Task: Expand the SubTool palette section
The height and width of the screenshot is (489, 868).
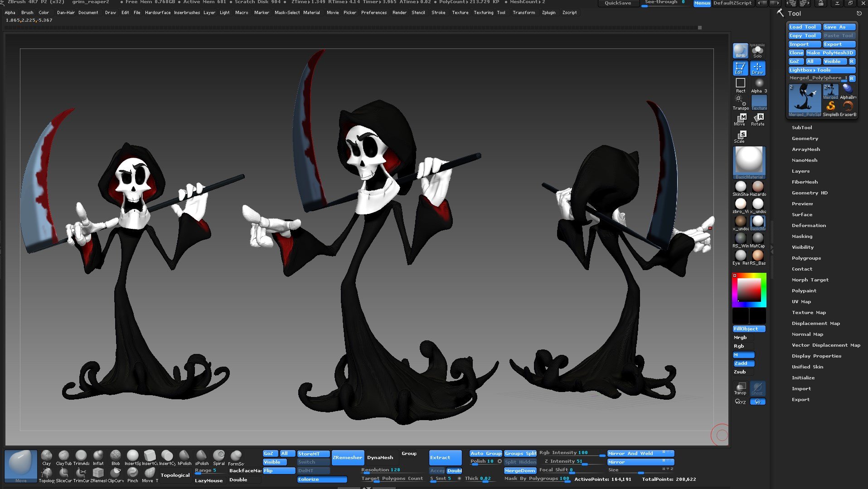Action: coord(801,127)
